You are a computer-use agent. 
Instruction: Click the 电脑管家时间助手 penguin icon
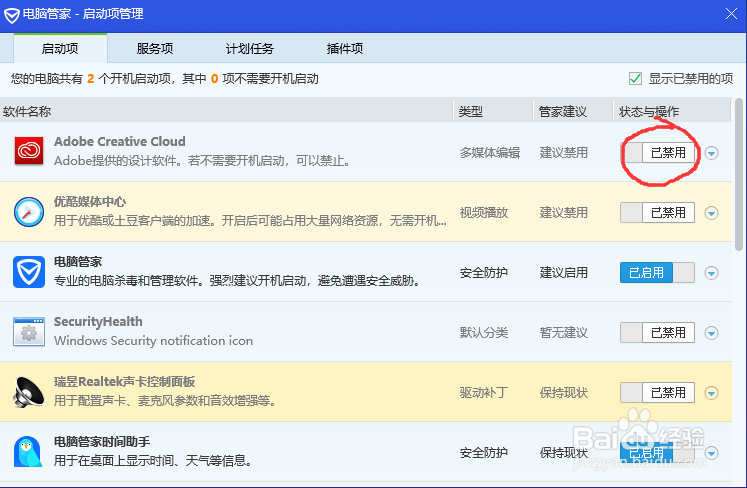point(28,452)
